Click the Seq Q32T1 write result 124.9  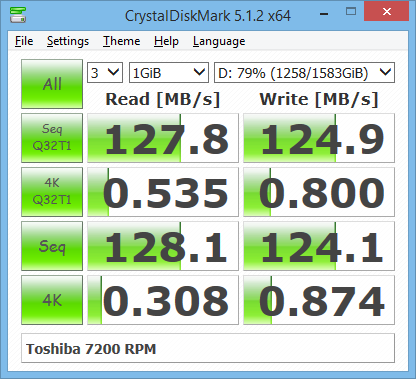click(319, 138)
